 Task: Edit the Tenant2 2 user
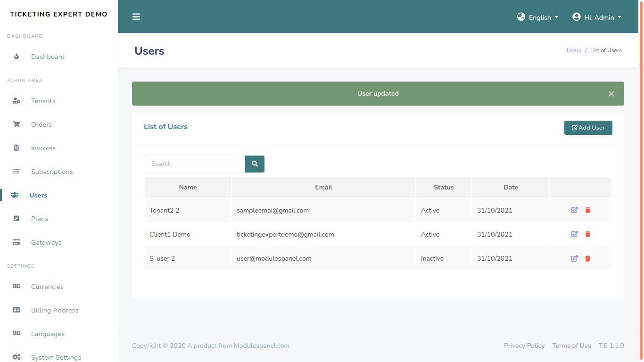(x=574, y=210)
